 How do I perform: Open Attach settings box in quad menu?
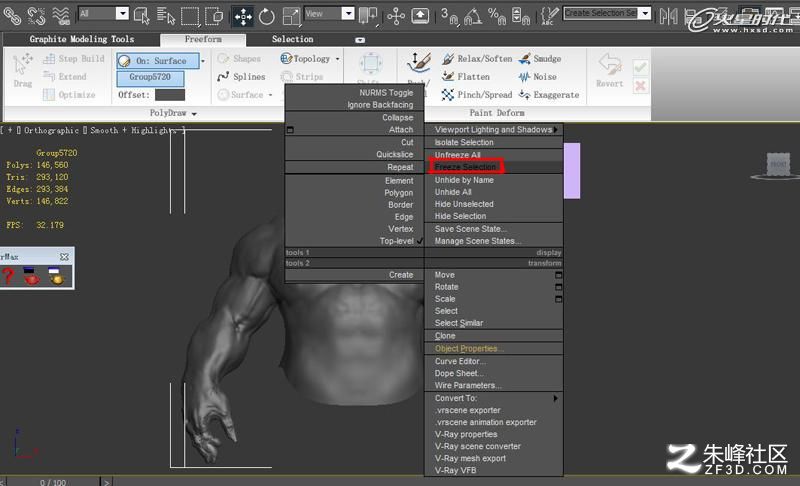290,130
